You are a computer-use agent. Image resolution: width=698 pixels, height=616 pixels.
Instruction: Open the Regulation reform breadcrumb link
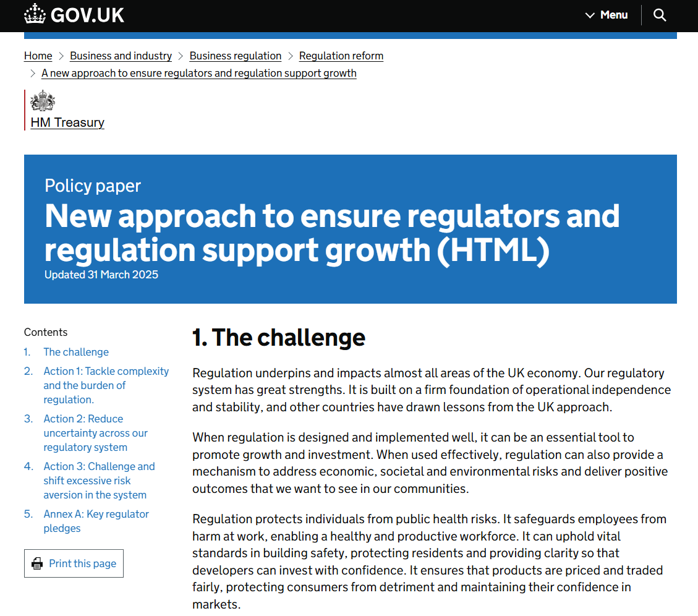[x=341, y=56]
